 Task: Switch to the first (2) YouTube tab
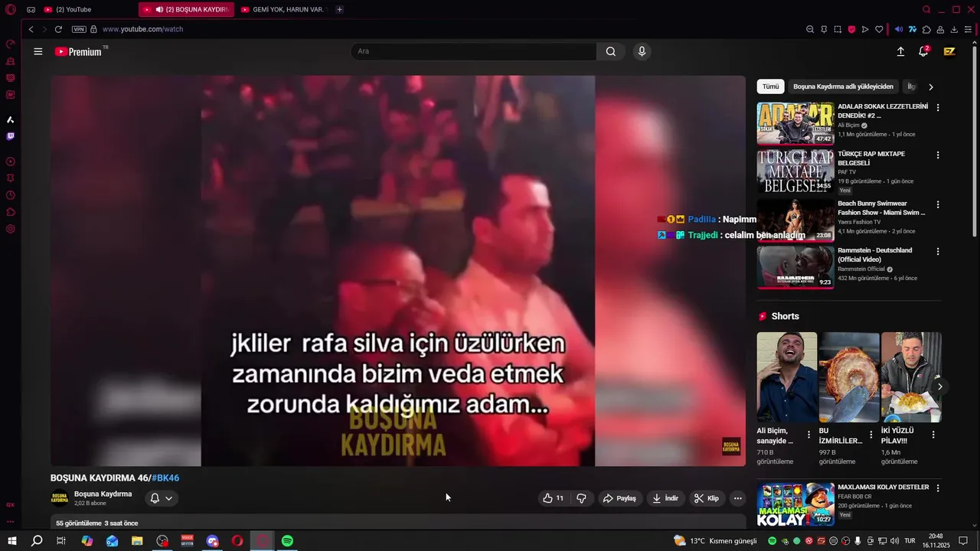(x=87, y=9)
